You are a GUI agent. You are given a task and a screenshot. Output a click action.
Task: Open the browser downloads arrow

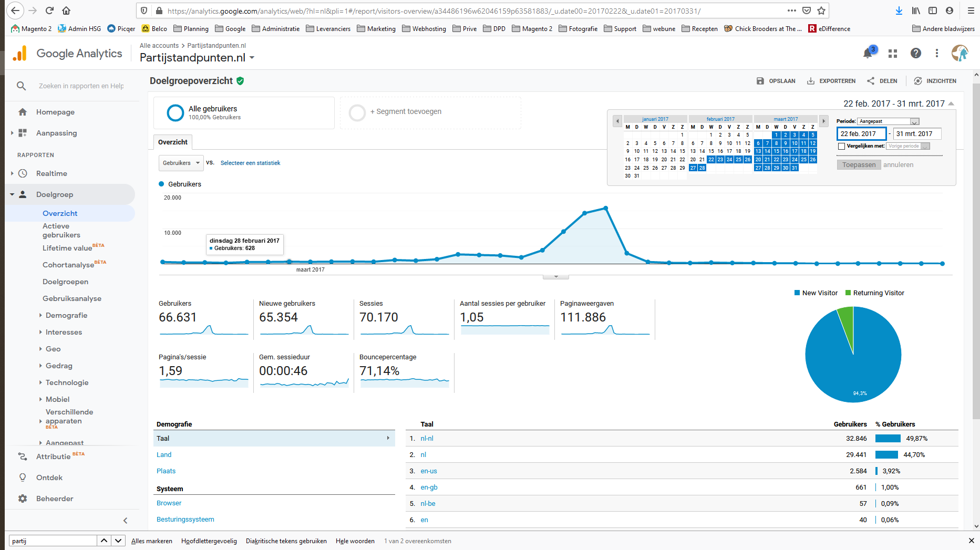[x=899, y=11]
